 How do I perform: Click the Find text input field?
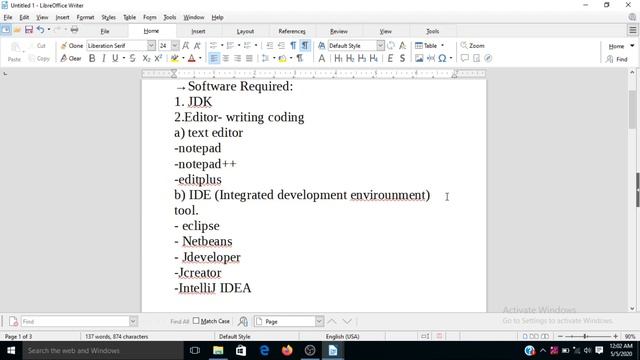coord(75,322)
